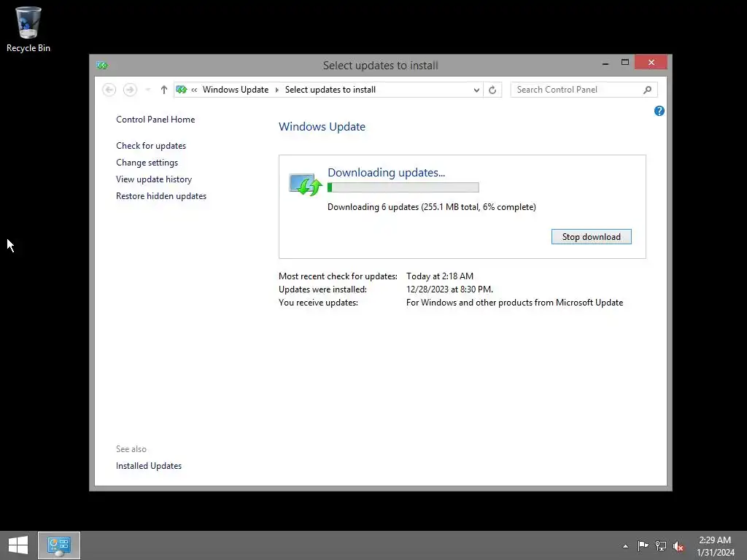747x560 pixels.
Task: Minimize the Select updates window
Action: [x=605, y=63]
